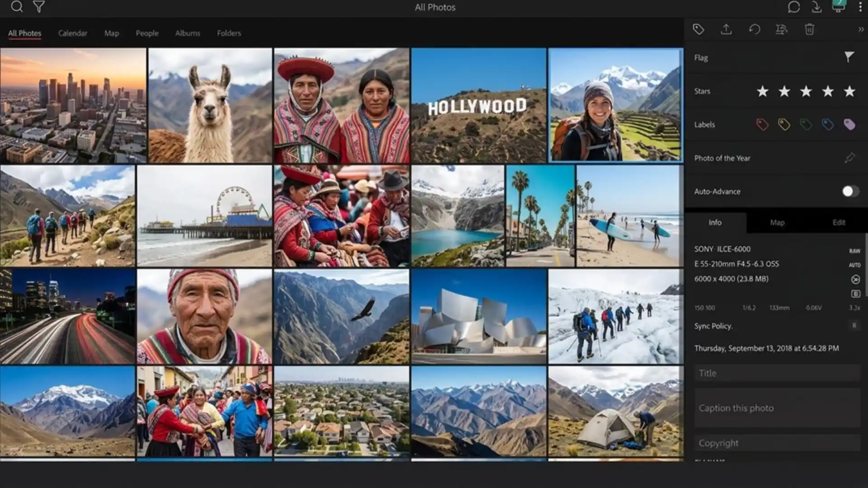Select the flying condor canyon photo
The image size is (868, 488).
click(x=341, y=317)
